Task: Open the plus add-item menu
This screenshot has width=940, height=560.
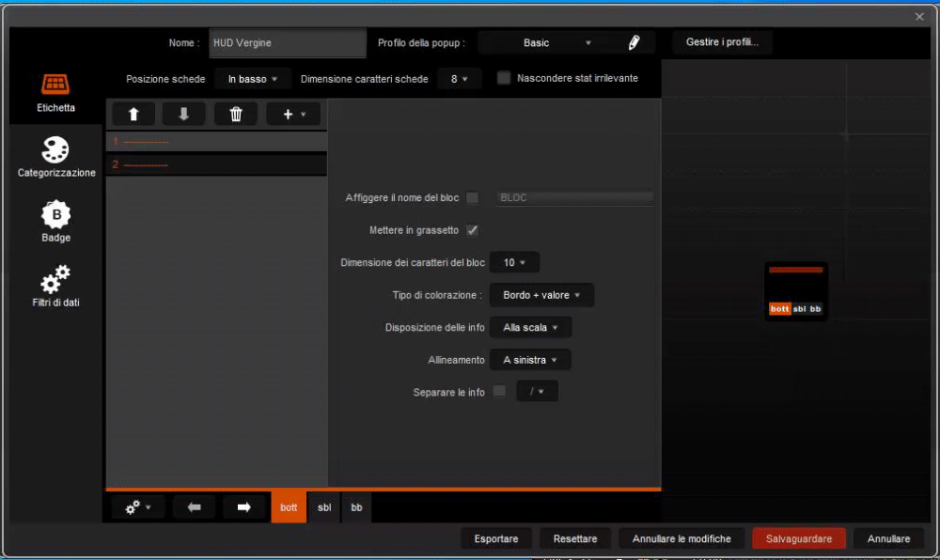Action: (x=293, y=114)
